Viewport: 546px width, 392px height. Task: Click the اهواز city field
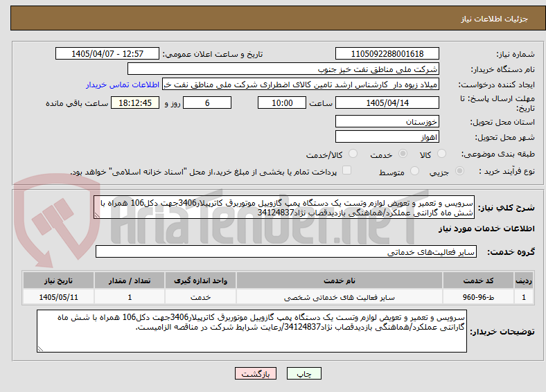pos(387,136)
